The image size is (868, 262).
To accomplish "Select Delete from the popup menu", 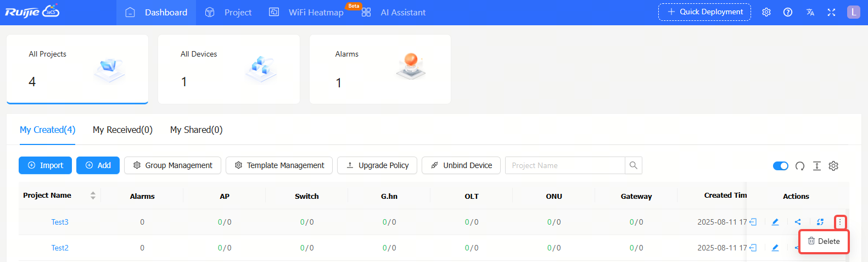I will 824,241.
